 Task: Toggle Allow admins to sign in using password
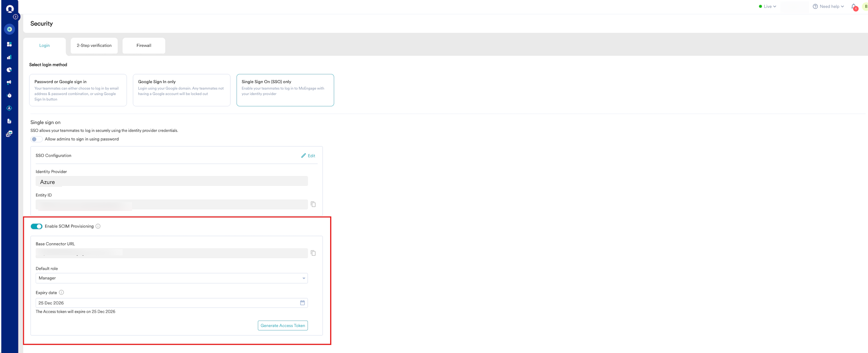[x=36, y=139]
